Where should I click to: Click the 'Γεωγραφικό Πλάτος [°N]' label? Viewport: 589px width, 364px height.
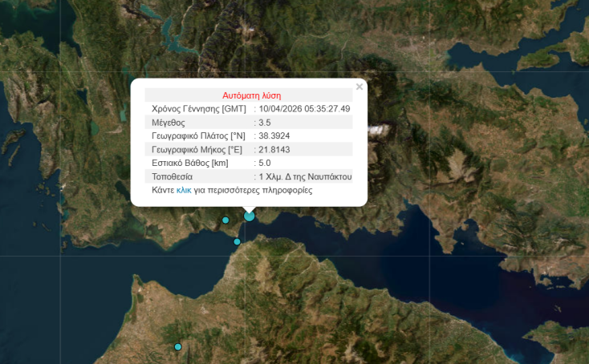point(198,135)
